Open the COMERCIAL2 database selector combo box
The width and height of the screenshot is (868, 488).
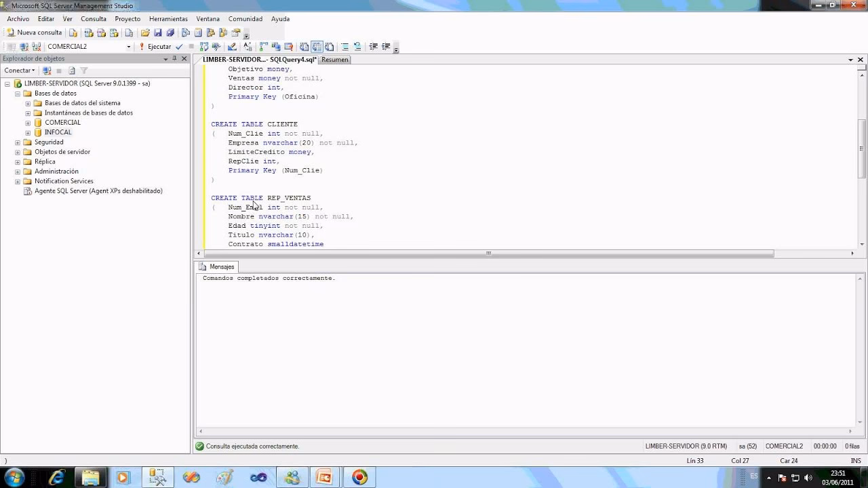[89, 47]
